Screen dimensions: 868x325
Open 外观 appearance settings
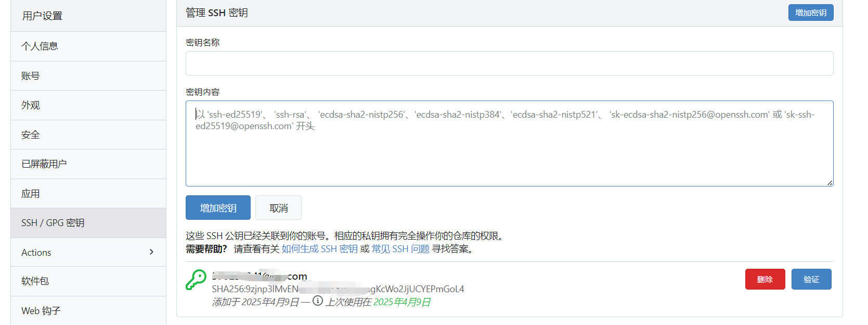(x=31, y=105)
